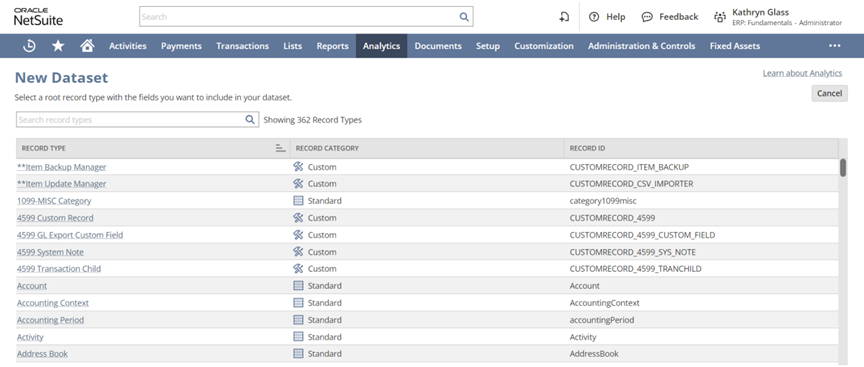Viewport: 864px width, 367px height.
Task: Sort using the Record Type column icon
Action: 280,148
